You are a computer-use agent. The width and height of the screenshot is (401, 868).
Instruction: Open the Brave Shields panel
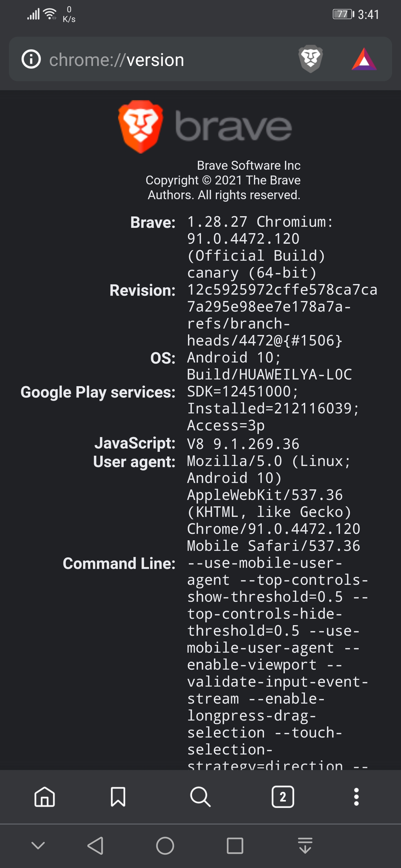(x=310, y=60)
